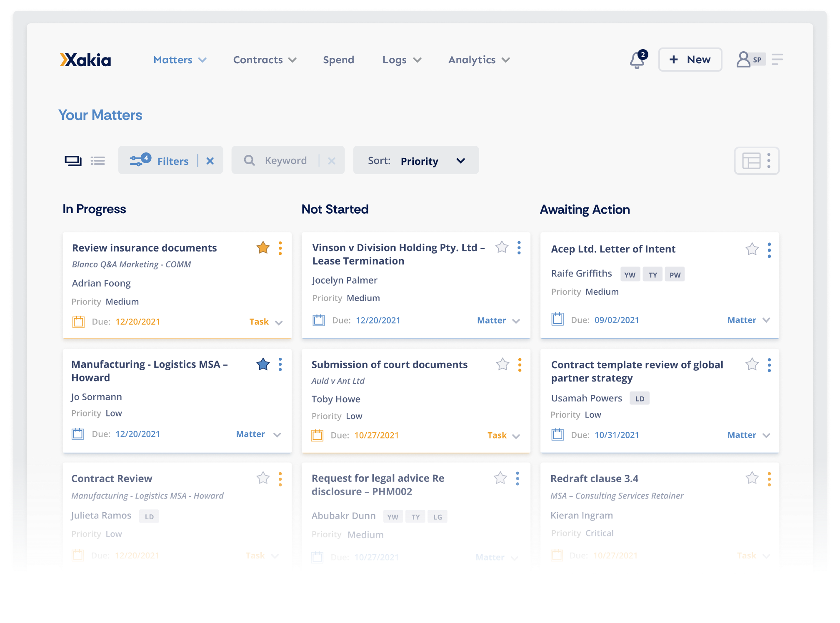The height and width of the screenshot is (623, 840).
Task: Clear the keyword search field
Action: (332, 161)
